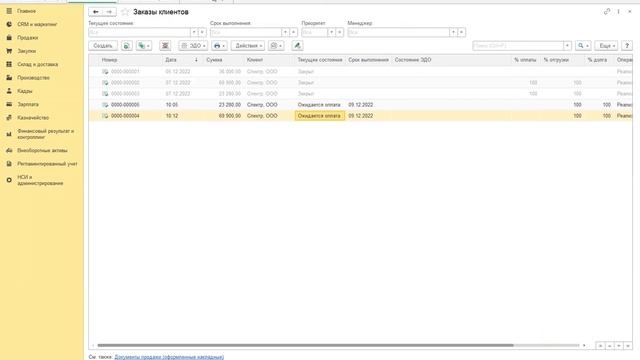640x360 pixels.
Task: Clear the Срок выполнения filter
Action: pyautogui.click(x=293, y=32)
